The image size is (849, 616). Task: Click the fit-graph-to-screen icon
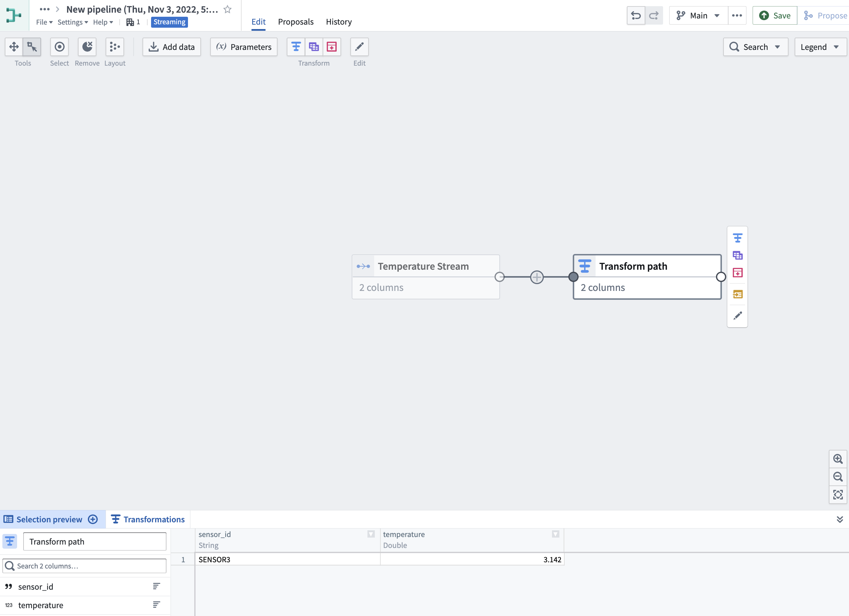[x=838, y=494]
